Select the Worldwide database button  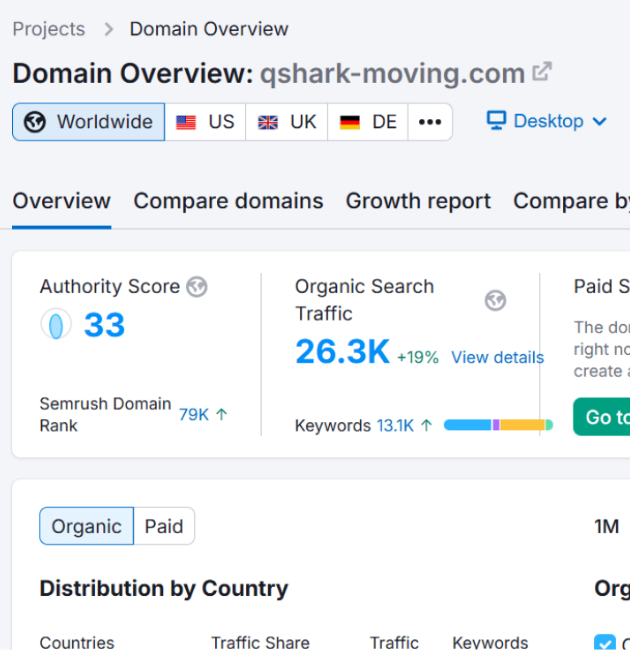(x=89, y=122)
